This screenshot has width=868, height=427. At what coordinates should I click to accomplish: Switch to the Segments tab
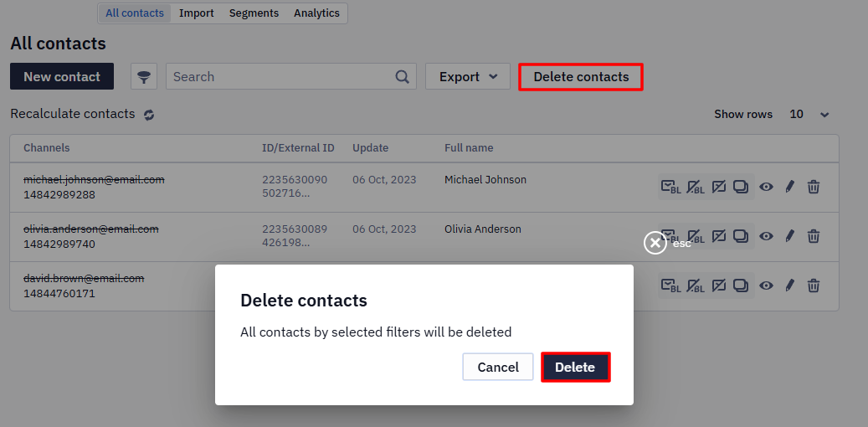[254, 13]
